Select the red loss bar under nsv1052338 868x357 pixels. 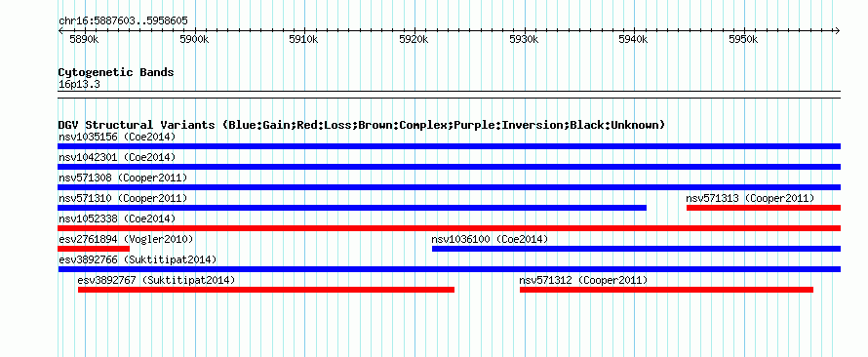click(x=449, y=228)
